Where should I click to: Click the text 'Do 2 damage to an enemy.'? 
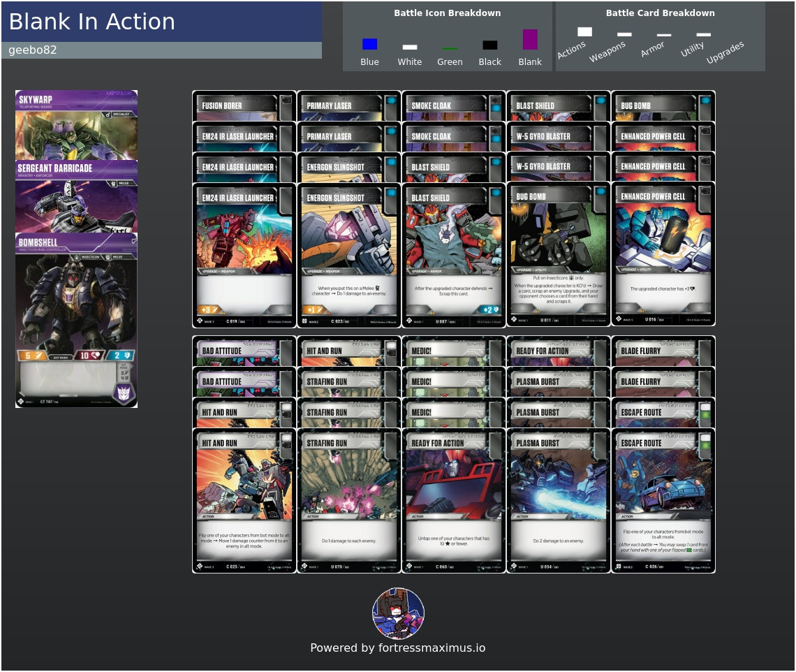pyautogui.click(x=559, y=541)
